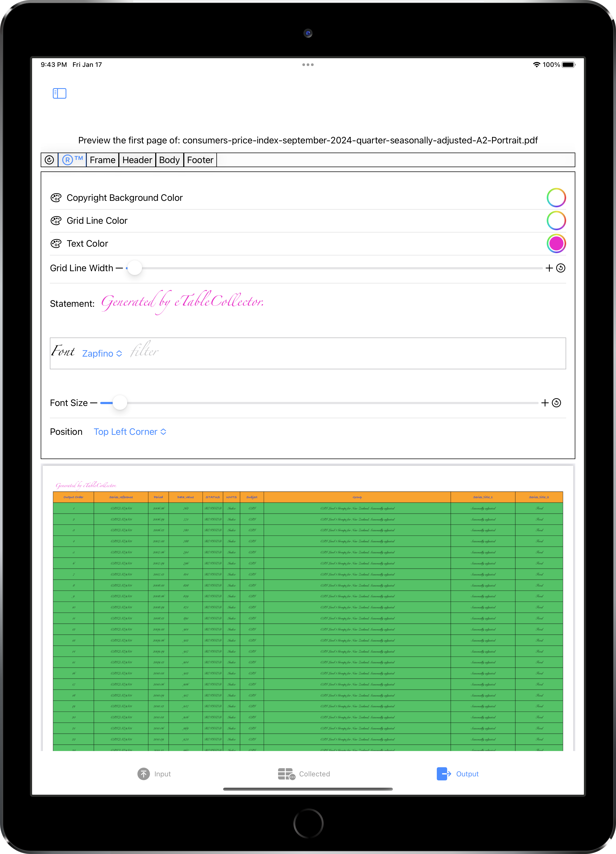The height and width of the screenshot is (854, 616).
Task: Switch to the Body tab
Action: pyautogui.click(x=169, y=160)
